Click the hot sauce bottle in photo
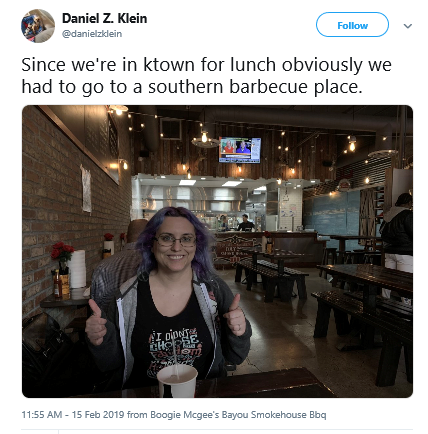Viewport: 428px width, 434px height. tap(58, 284)
